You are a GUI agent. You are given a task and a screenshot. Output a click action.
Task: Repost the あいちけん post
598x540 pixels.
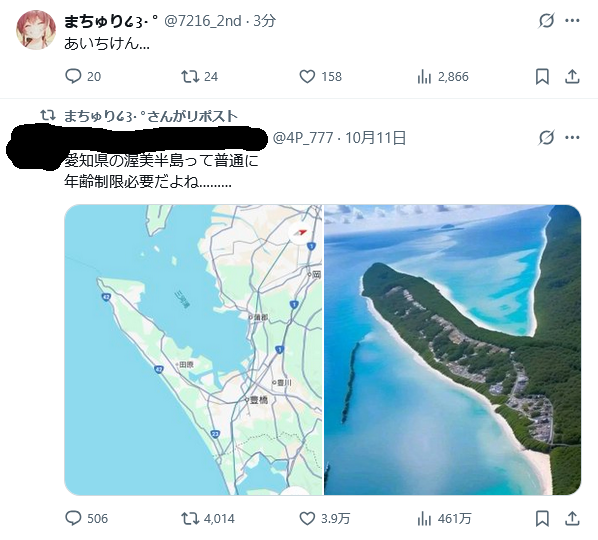[x=199, y=77]
